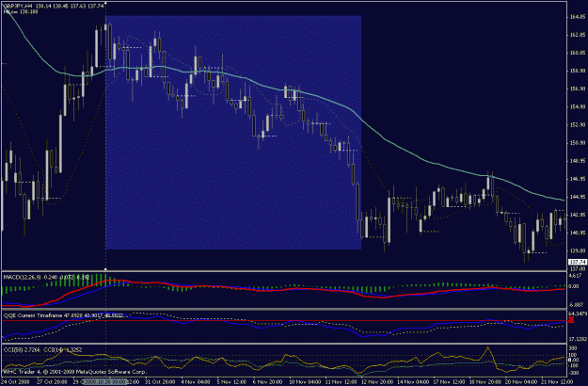Click the QQE scale value 64.3479

578,314
